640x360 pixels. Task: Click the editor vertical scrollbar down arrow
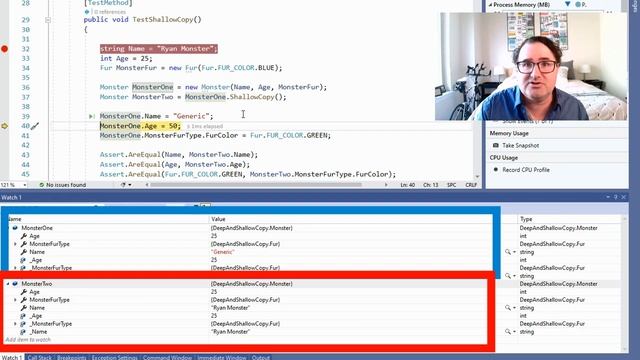(x=477, y=177)
